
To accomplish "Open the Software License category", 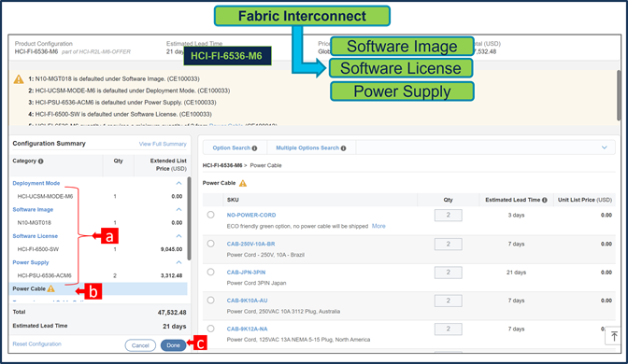I will click(36, 236).
